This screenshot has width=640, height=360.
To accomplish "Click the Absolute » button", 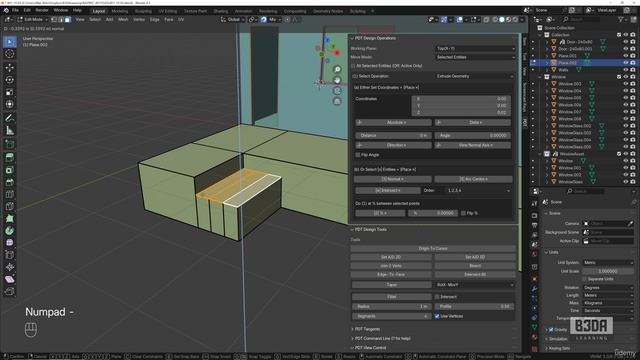I will click(393, 122).
